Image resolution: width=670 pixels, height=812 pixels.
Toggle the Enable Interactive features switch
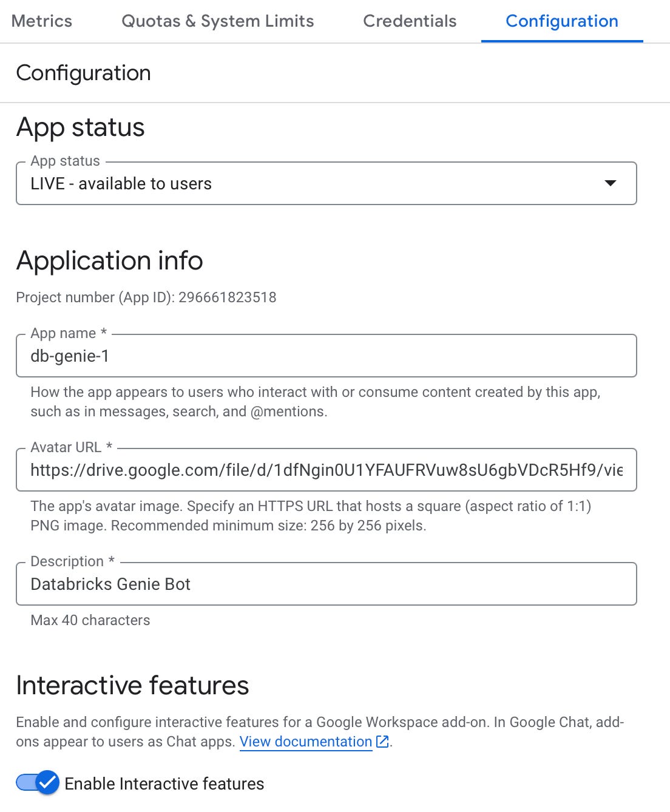[38, 783]
